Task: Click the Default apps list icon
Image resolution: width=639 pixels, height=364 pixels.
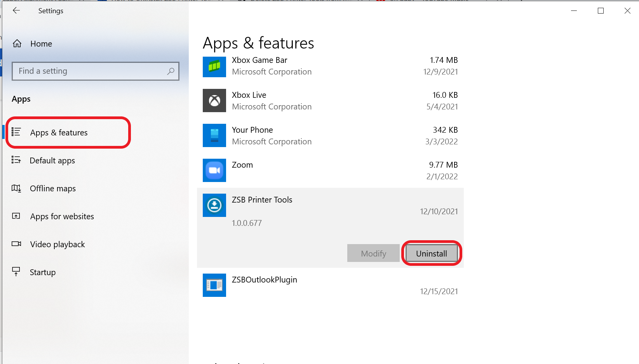Action: point(16,160)
